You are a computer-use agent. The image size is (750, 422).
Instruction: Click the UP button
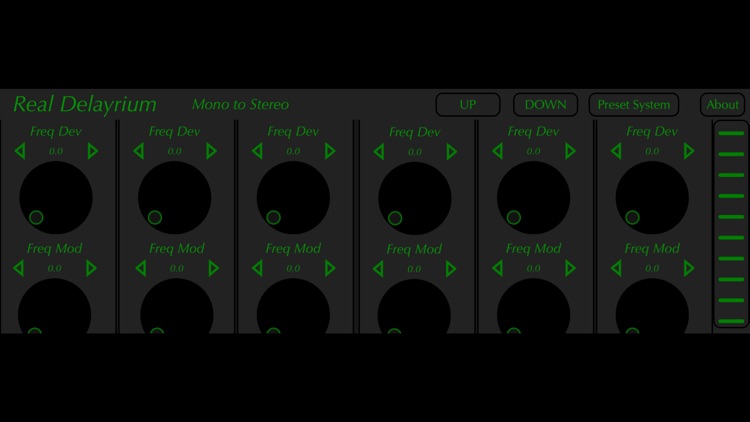pos(468,105)
